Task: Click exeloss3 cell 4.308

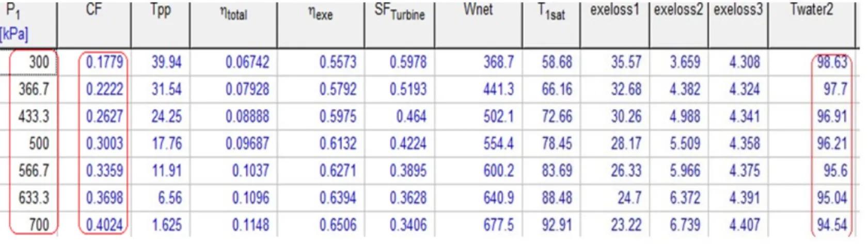Action: 738,62
